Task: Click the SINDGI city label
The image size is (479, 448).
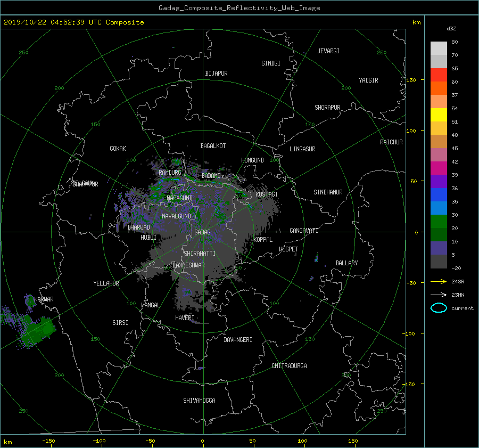Action: 271,63
